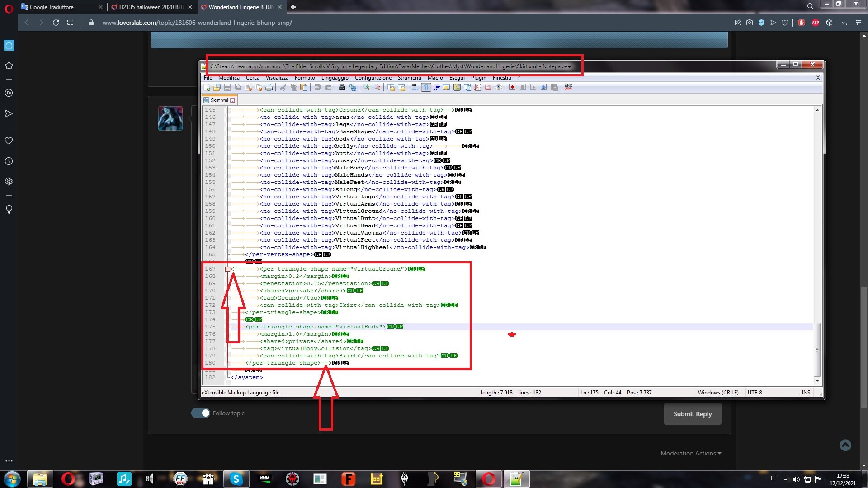Click the Opera sidebar lightbulb icon
The width and height of the screenshot is (868, 488).
coord(9,209)
